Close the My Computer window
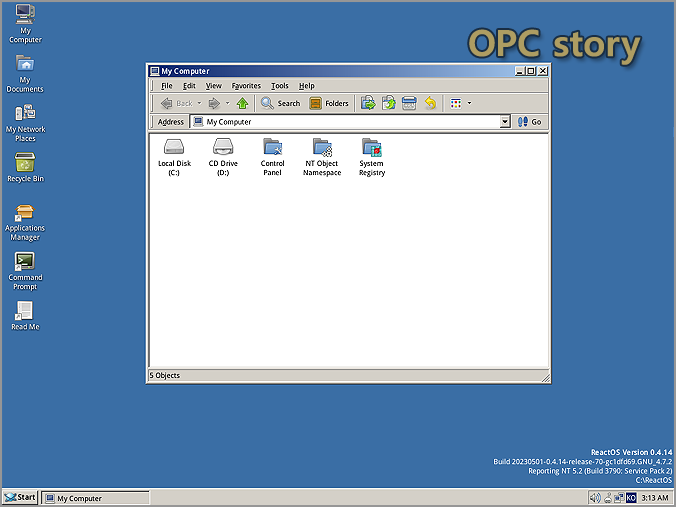 [x=543, y=71]
